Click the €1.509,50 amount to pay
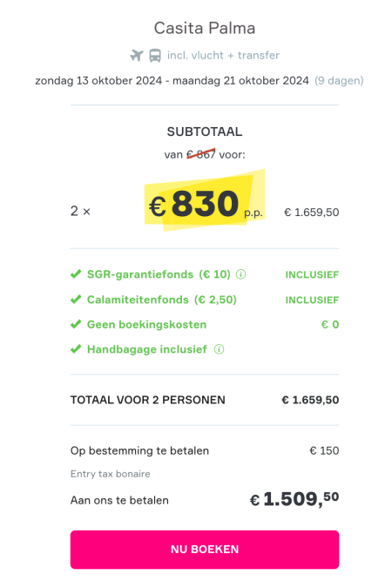392x581 pixels. tap(294, 499)
